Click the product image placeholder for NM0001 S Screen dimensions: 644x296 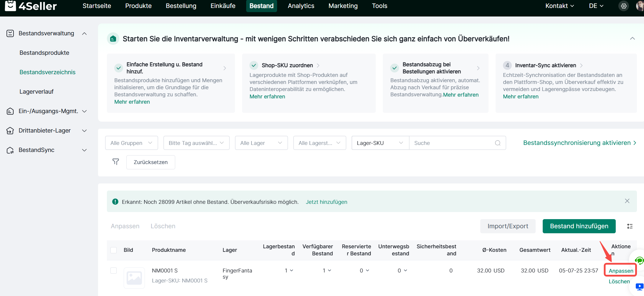[134, 278]
